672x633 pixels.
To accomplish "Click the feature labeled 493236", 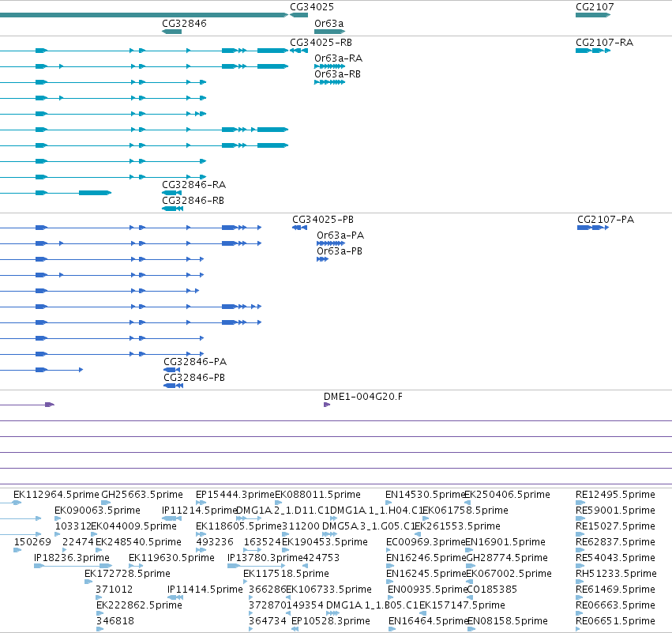I will coord(201,550).
